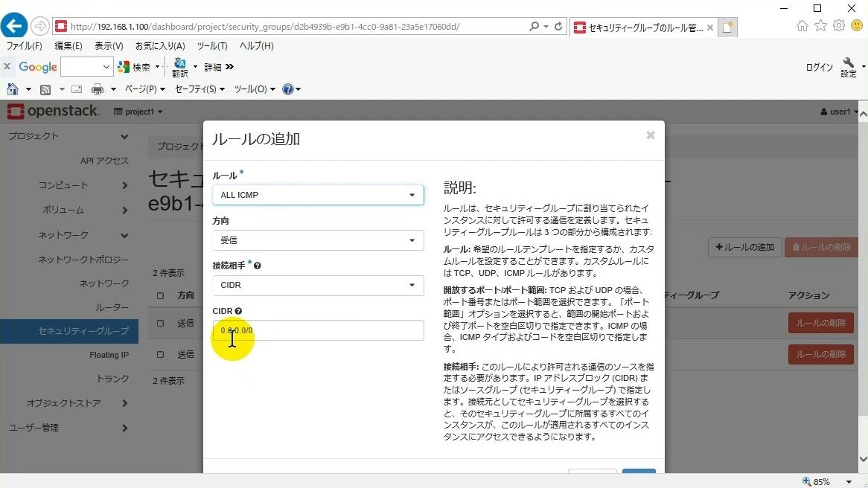Click ルールの削除 in the second table row
Viewport: 868px width, 488px height.
coord(821,354)
